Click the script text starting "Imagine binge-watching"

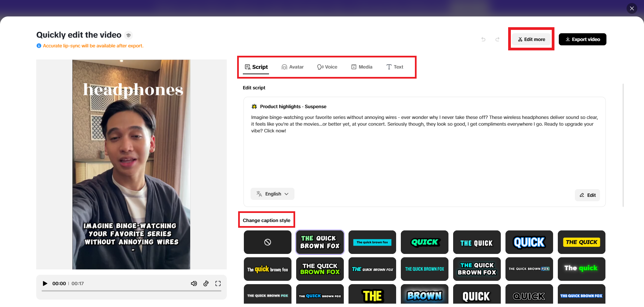coord(425,124)
